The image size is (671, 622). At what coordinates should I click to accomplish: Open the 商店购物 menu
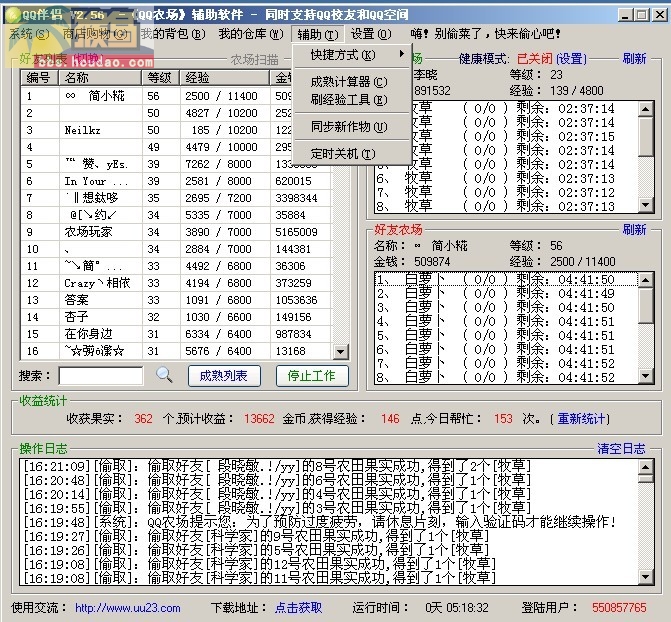point(95,34)
